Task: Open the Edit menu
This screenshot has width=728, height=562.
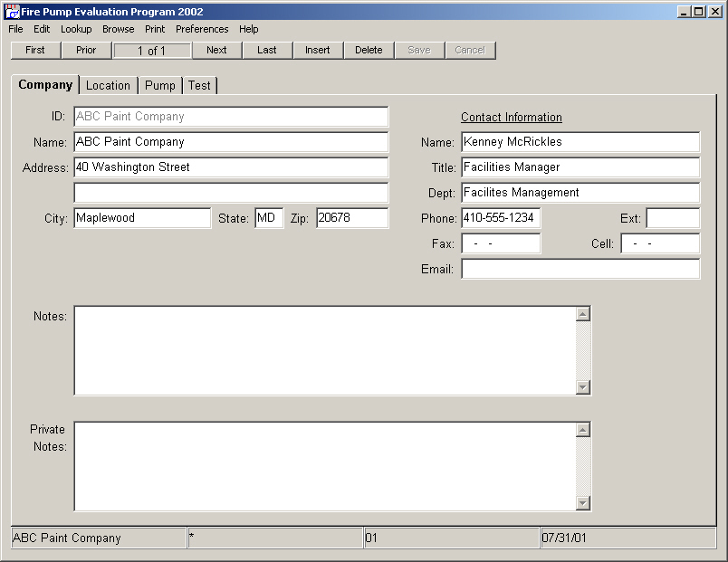Action: coord(42,29)
